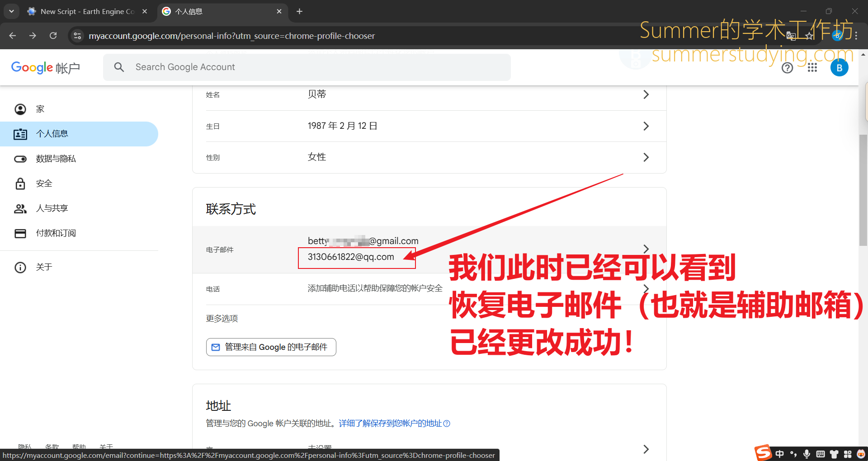This screenshot has height=461, width=868.
Task: Open 家 in the sidebar
Action: point(79,109)
